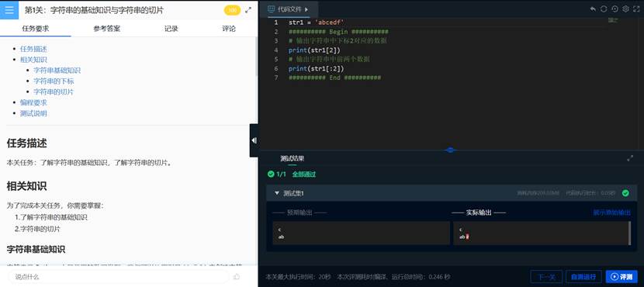Click the ########## End ########## comment line
Image resolution: width=644 pixels, height=287 pixels.
point(334,78)
